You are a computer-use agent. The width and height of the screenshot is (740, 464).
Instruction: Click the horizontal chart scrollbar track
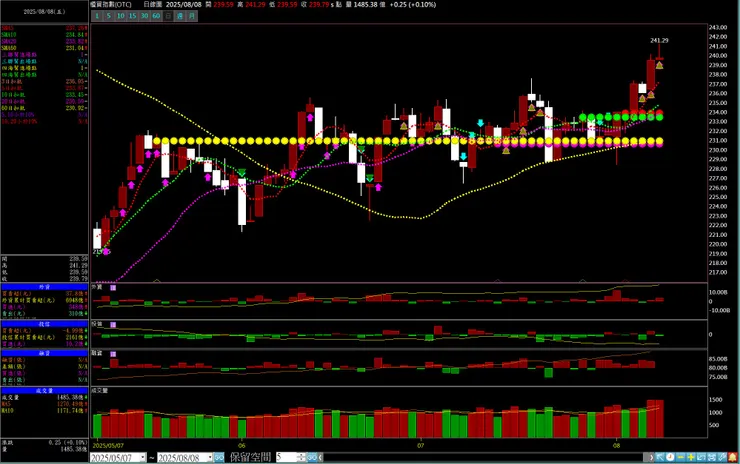(x=484, y=457)
